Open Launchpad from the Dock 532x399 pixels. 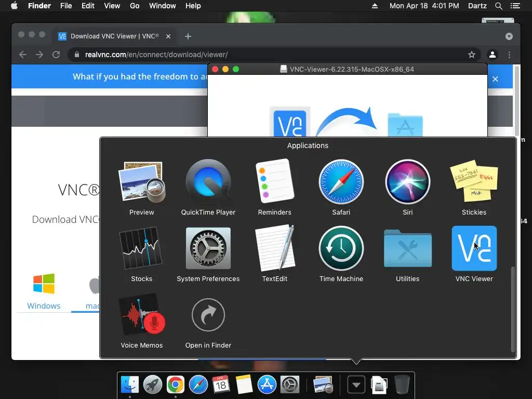pyautogui.click(x=153, y=384)
